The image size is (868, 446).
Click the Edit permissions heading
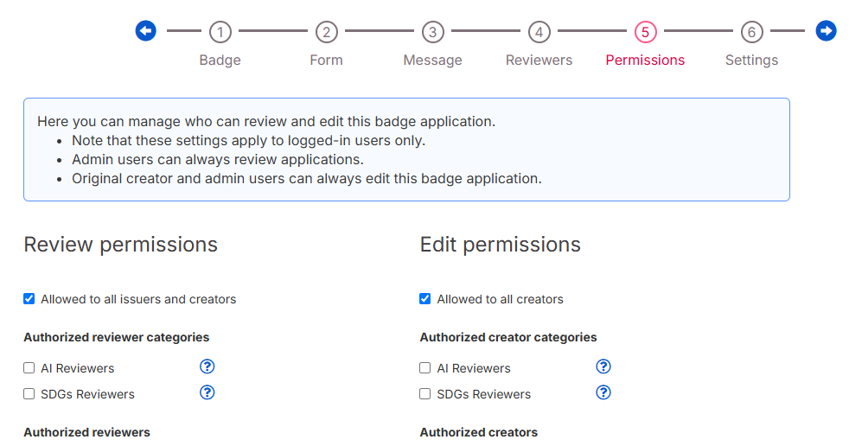[x=500, y=245]
